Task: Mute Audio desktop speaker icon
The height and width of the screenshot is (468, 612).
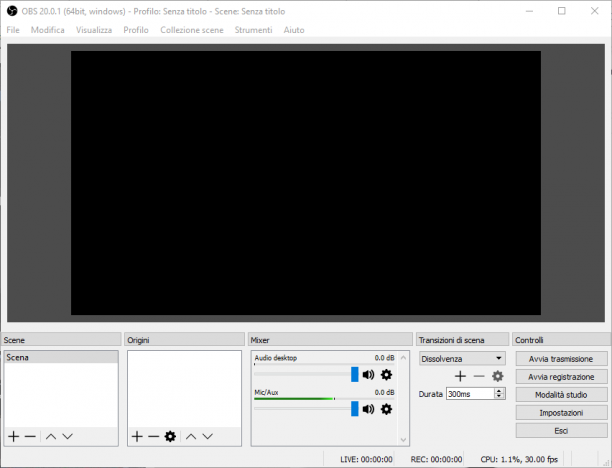Action: [368, 375]
